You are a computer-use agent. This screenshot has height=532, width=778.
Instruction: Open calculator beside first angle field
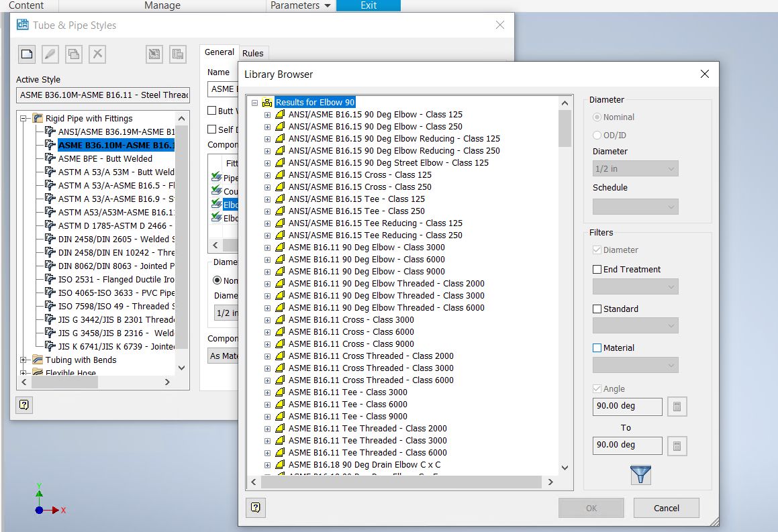point(677,407)
